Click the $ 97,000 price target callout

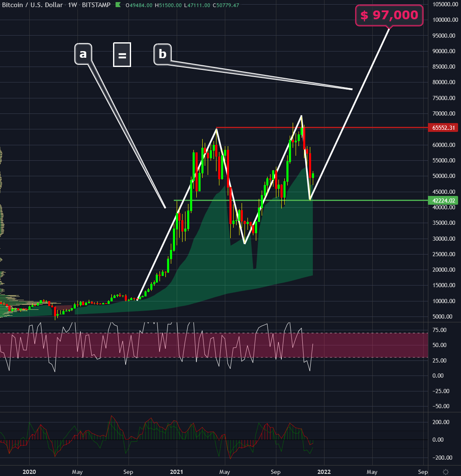(389, 15)
